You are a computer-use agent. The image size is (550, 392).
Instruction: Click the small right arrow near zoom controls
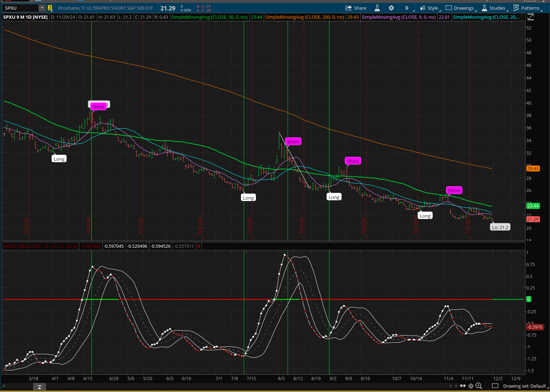[456, 386]
